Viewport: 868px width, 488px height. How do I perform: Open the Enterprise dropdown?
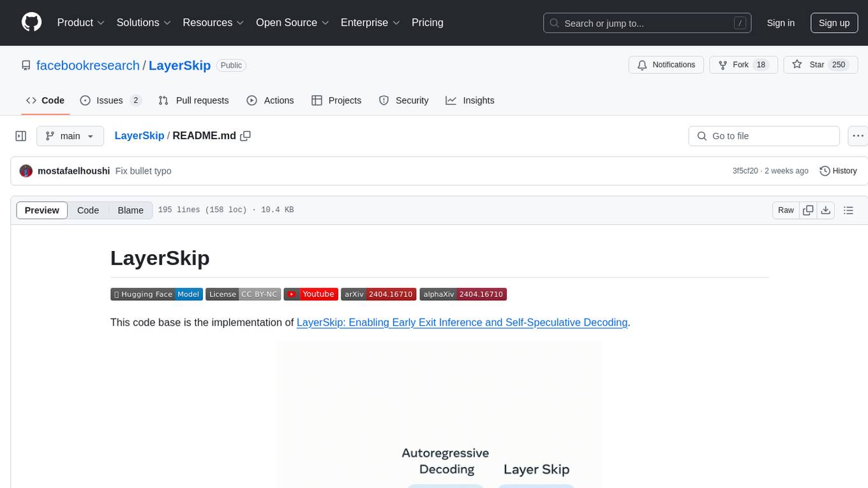pyautogui.click(x=370, y=22)
